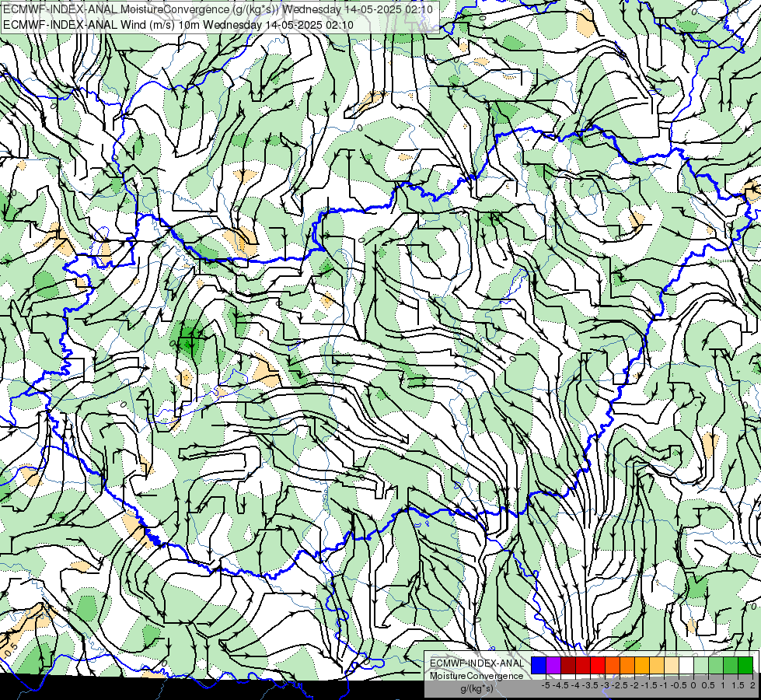Click the MoistureConvergence title line at top
The height and width of the screenshot is (700, 761).
(x=218, y=9)
